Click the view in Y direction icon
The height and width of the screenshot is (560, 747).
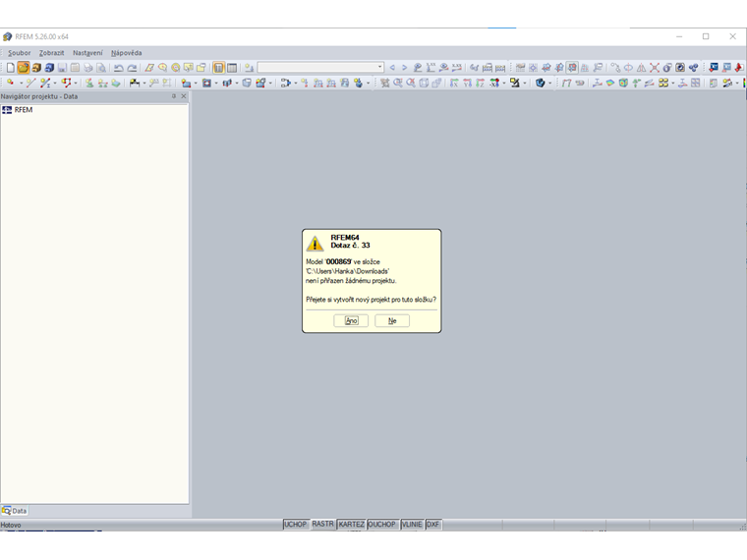pos(467,83)
